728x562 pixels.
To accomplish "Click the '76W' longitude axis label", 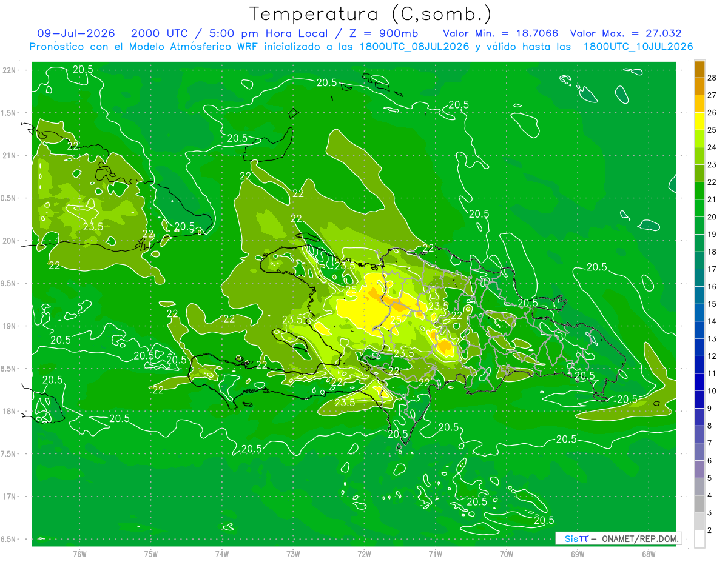I will tap(79, 554).
